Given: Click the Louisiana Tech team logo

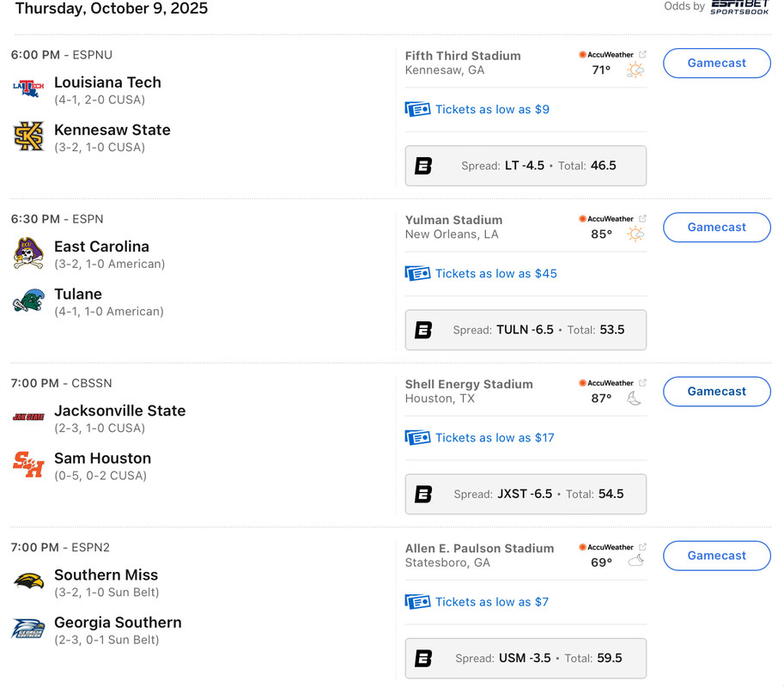Looking at the screenshot, I should [x=28, y=88].
